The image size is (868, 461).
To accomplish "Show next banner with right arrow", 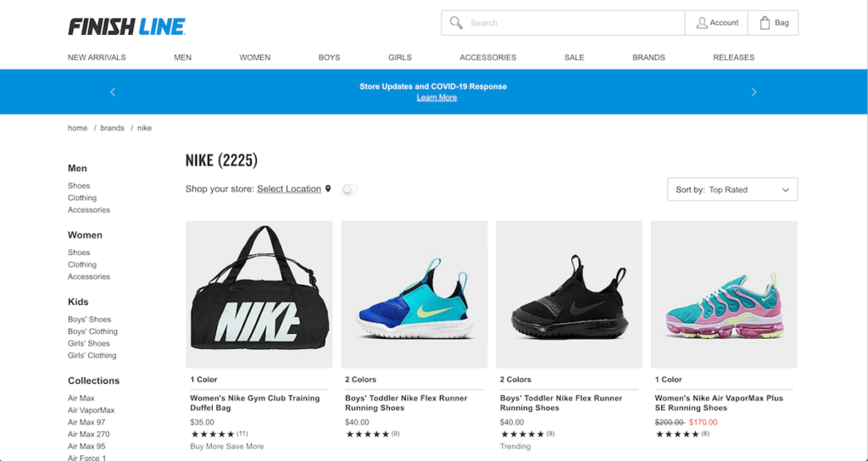I will pyautogui.click(x=754, y=92).
